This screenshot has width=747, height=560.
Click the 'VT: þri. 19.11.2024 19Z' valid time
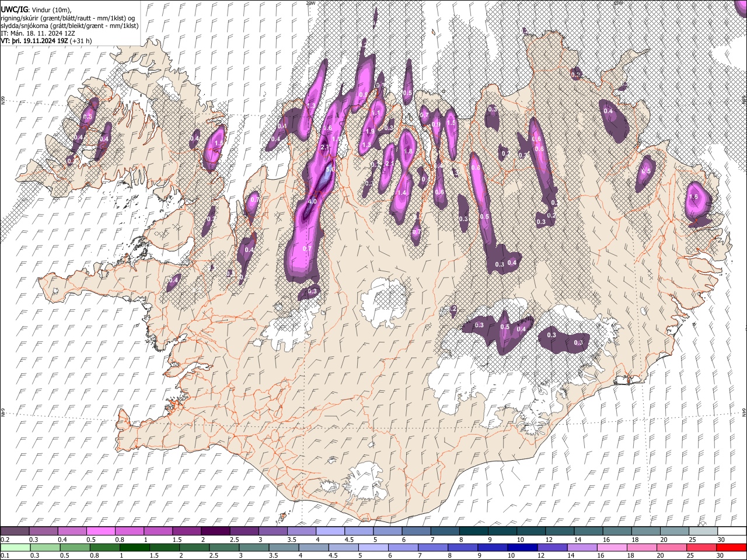(x=34, y=41)
